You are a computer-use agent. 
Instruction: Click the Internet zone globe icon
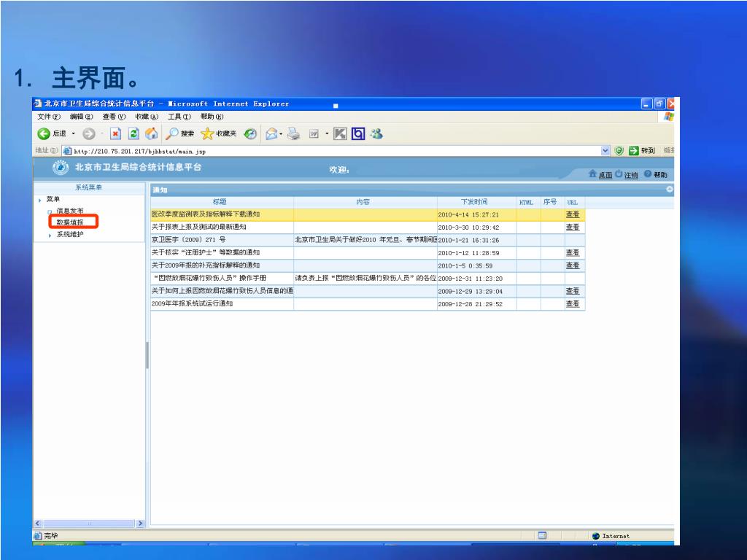point(595,536)
